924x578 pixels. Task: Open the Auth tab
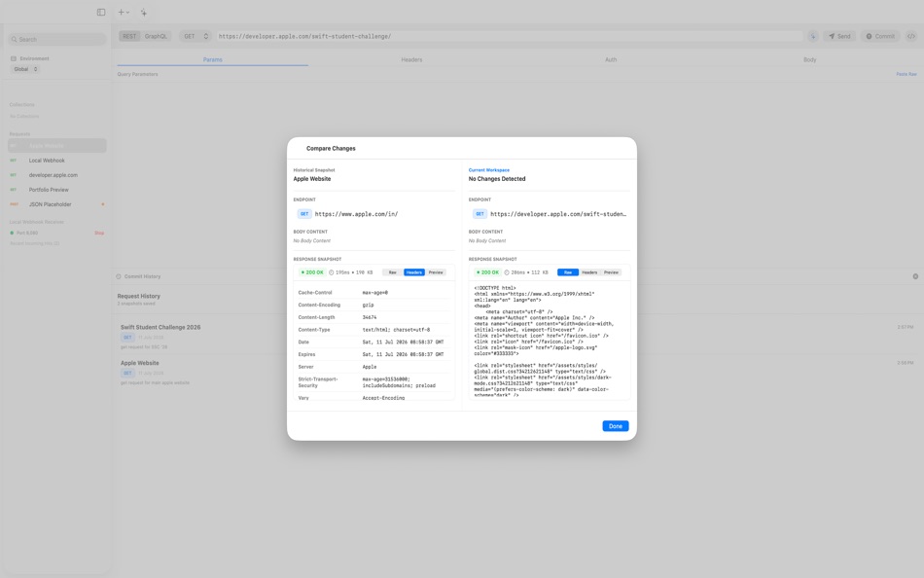[611, 59]
